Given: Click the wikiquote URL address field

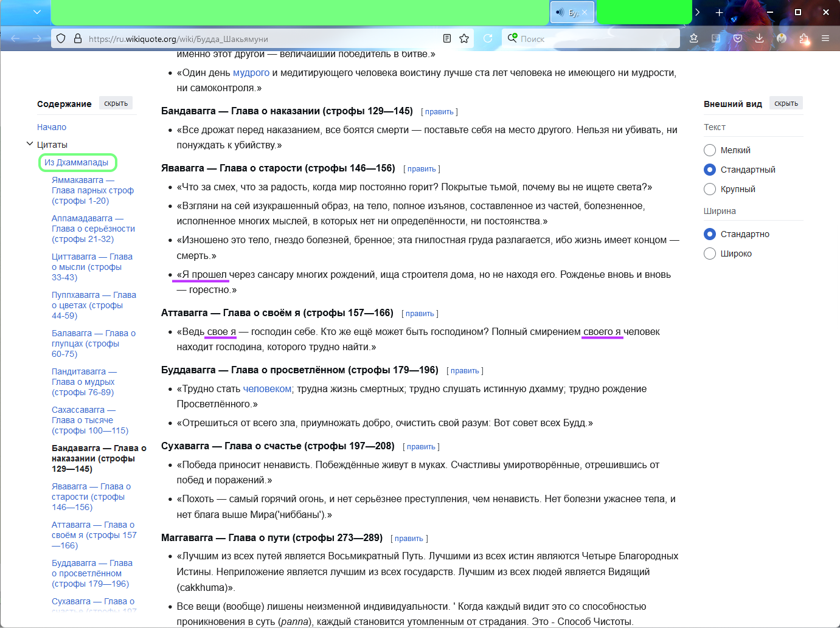Looking at the screenshot, I should coord(262,38).
